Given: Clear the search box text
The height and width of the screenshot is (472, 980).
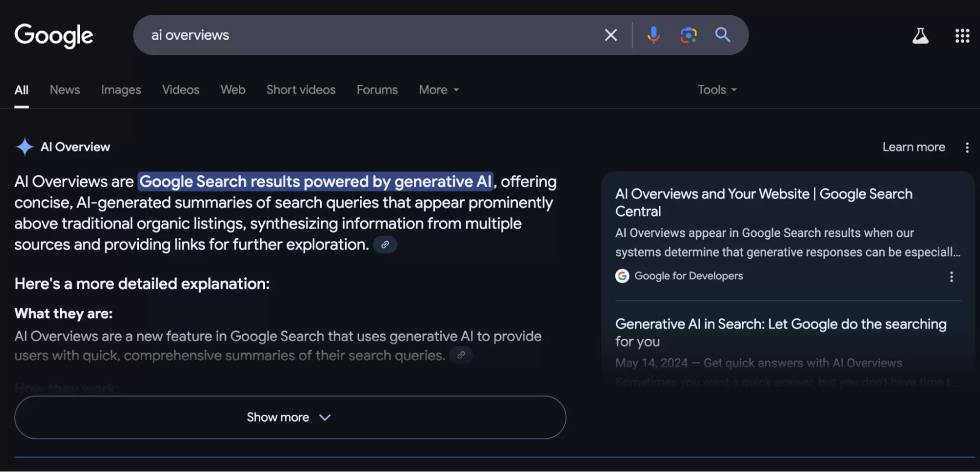Looking at the screenshot, I should (x=610, y=35).
